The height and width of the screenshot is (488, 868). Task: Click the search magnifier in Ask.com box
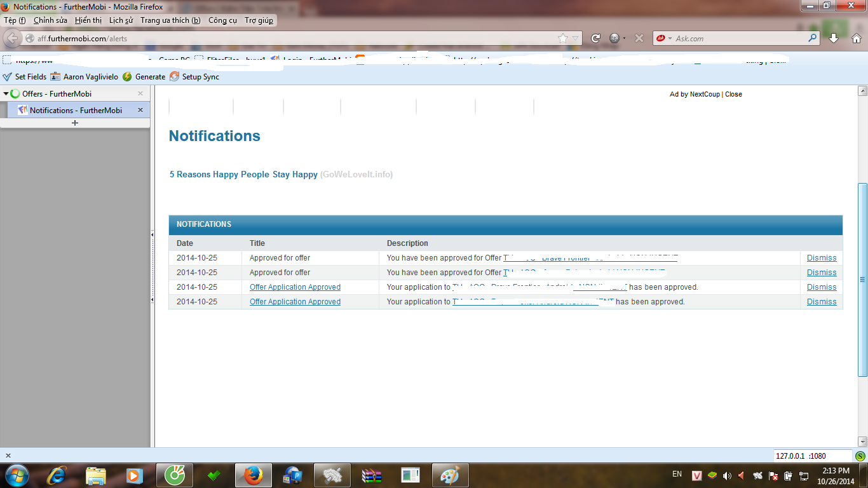(x=813, y=38)
